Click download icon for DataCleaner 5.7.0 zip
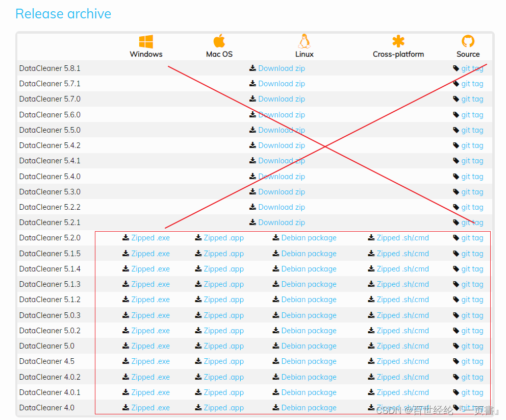The image size is (506, 420). tap(252, 99)
